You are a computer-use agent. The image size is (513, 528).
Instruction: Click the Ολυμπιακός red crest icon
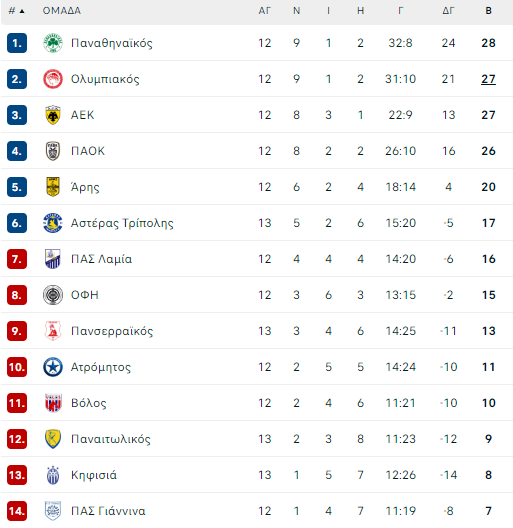tap(53, 79)
